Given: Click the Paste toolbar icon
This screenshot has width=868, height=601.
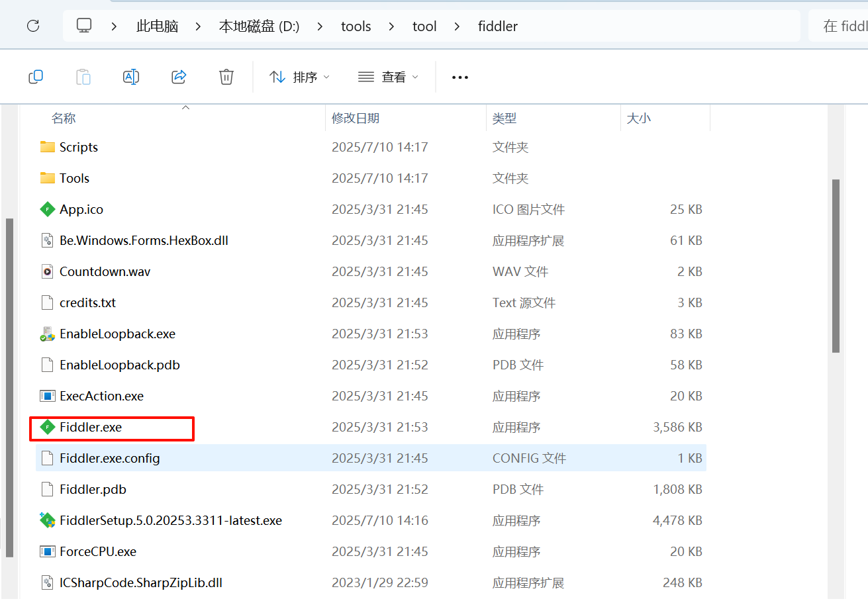Looking at the screenshot, I should 83,77.
